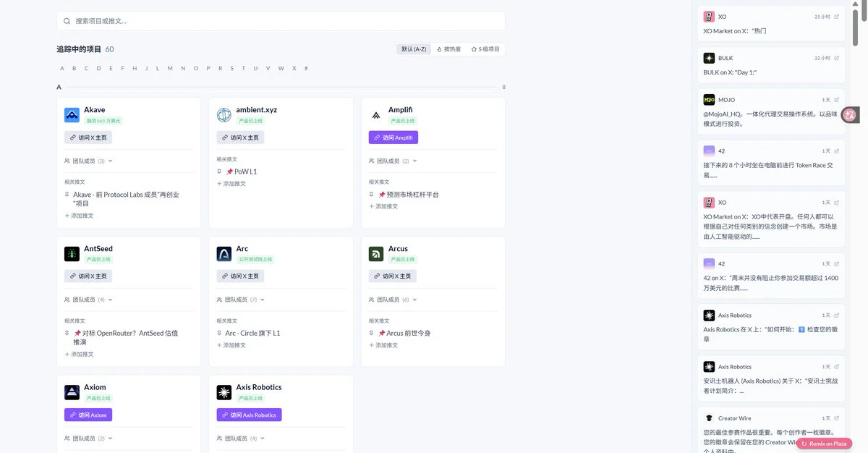Viewport: 868px width, 453px height.
Task: Click the MOJO avatar in the feed
Action: pyautogui.click(x=709, y=100)
